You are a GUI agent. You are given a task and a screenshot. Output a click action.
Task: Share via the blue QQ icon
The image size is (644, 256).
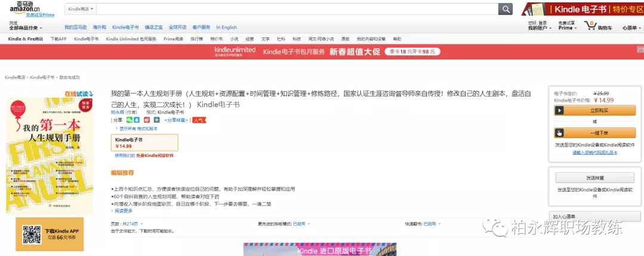click(136, 120)
